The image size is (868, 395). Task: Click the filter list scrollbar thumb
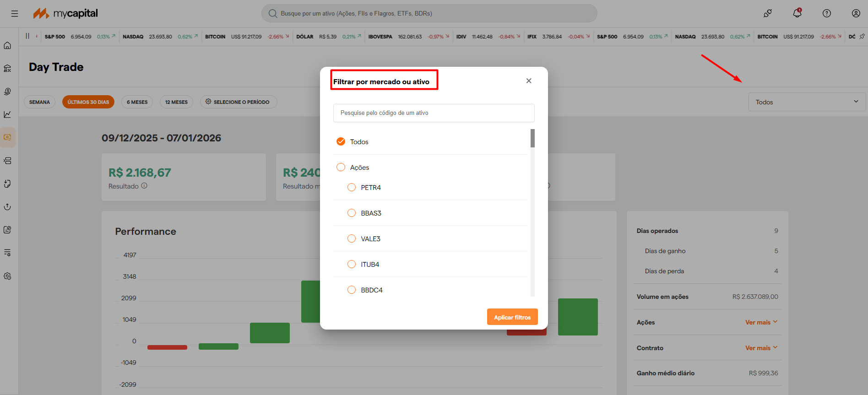pyautogui.click(x=532, y=138)
